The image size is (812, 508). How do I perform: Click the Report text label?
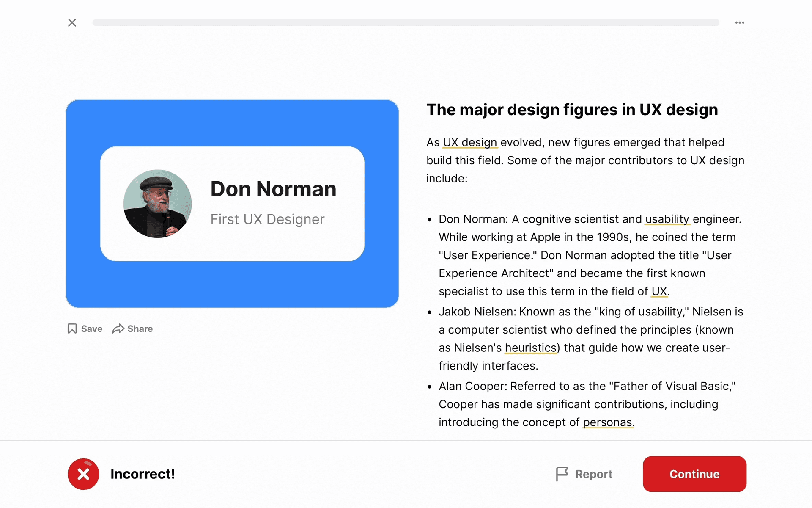(593, 474)
